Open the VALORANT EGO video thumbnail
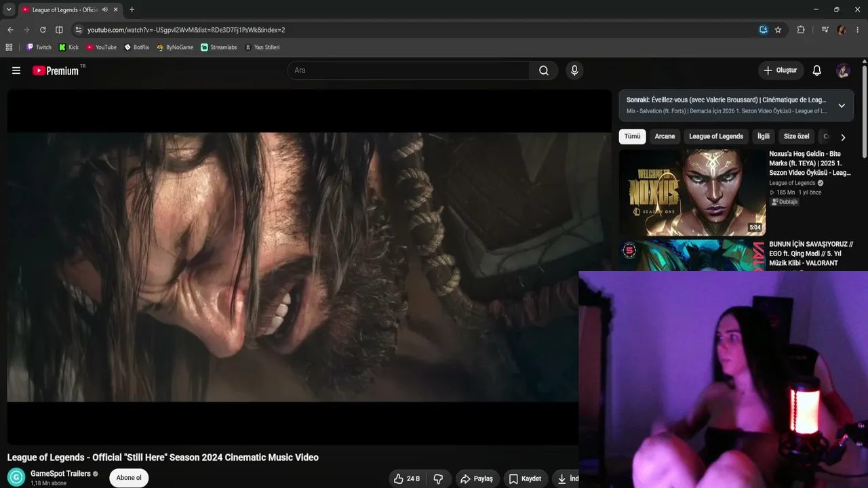This screenshot has width=868, height=488. click(x=692, y=255)
